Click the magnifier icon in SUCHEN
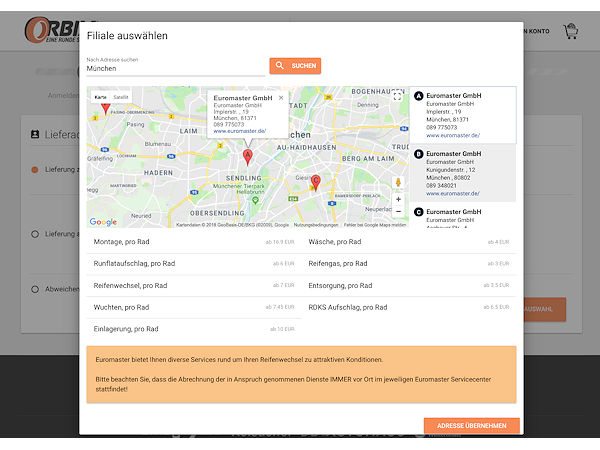Screen dimensions: 600x450 pyautogui.click(x=280, y=65)
